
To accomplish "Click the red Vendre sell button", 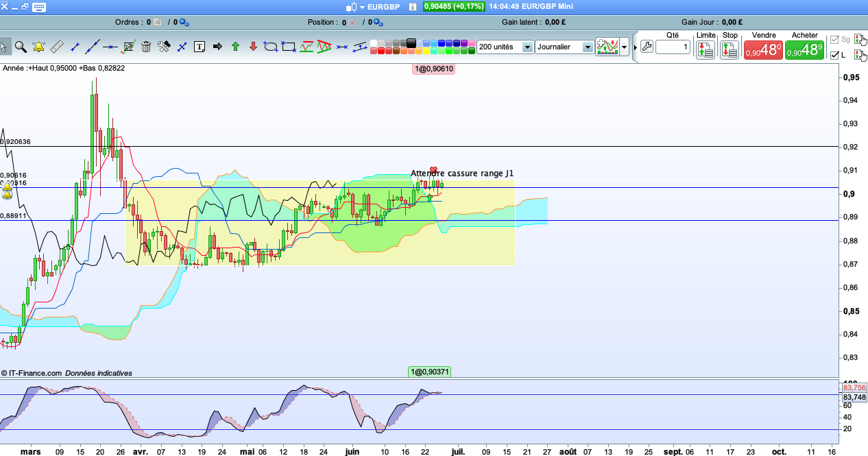I will click(763, 50).
